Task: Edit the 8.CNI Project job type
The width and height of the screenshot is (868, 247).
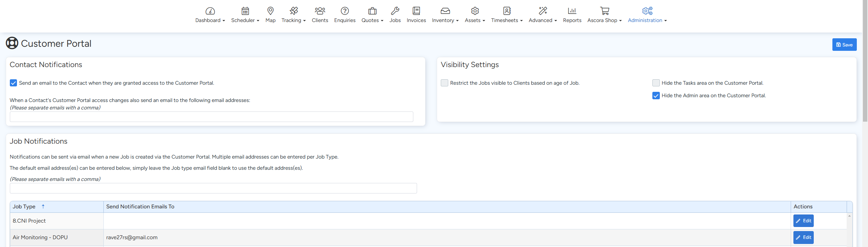Action: click(803, 221)
